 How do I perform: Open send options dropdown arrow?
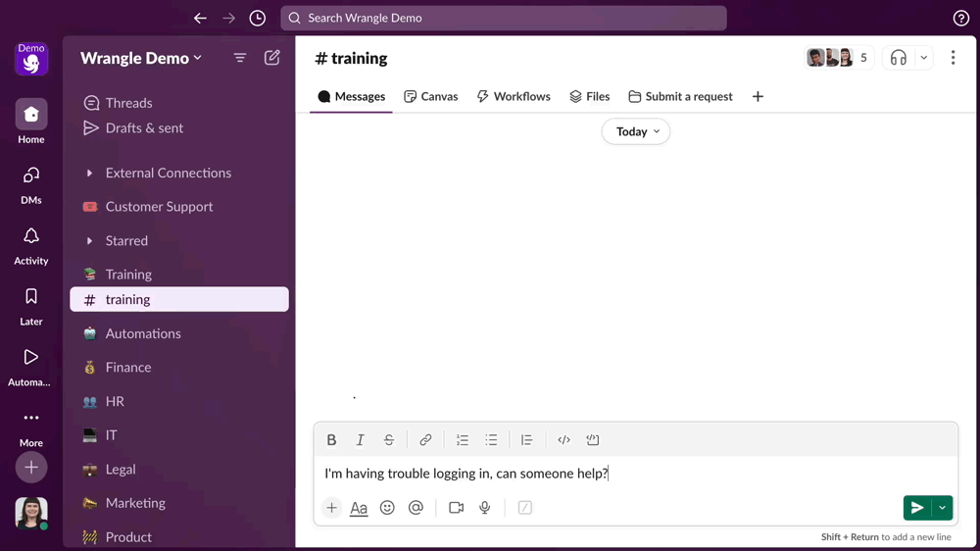943,508
